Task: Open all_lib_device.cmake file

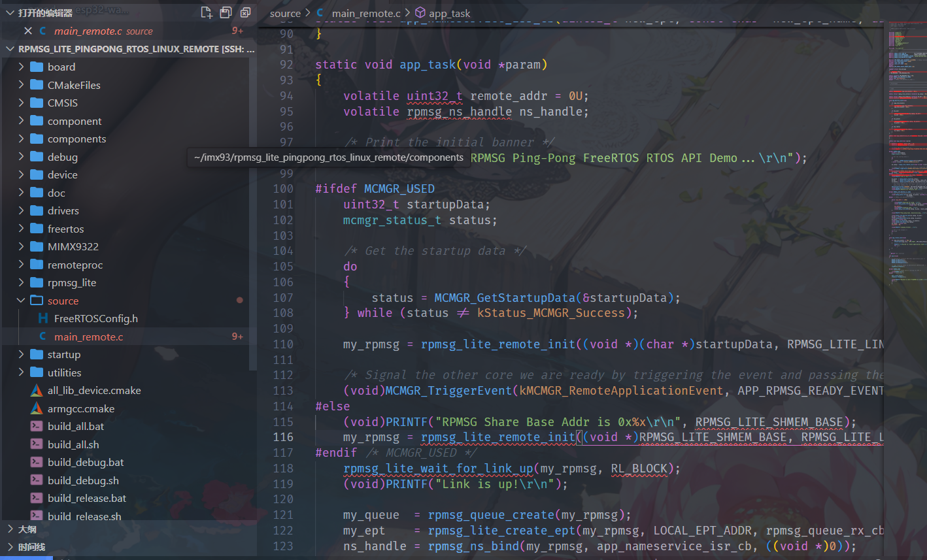Action: 94,390
